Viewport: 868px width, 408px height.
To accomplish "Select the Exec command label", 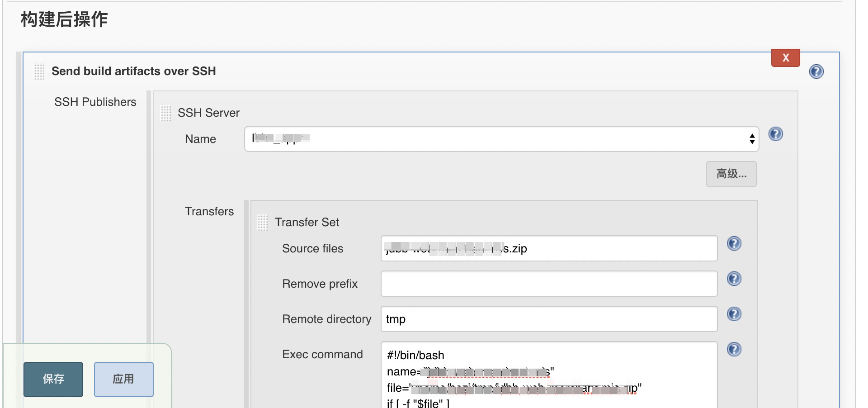I will (x=322, y=354).
